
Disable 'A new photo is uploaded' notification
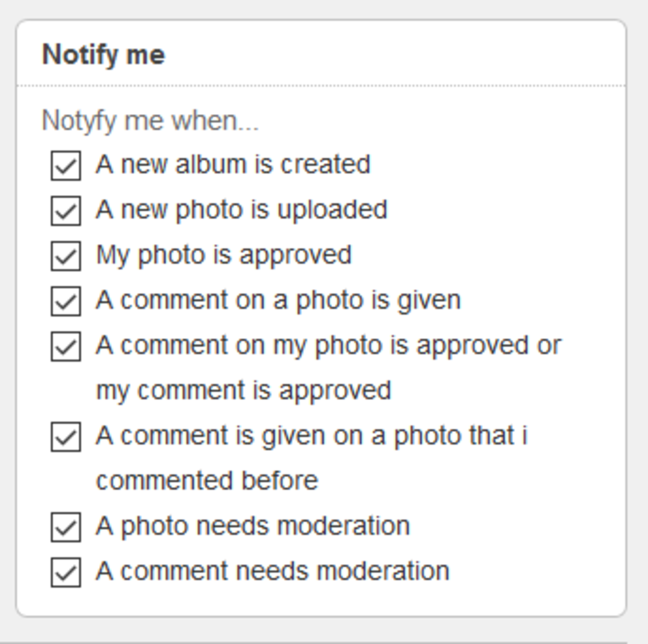coord(66,210)
